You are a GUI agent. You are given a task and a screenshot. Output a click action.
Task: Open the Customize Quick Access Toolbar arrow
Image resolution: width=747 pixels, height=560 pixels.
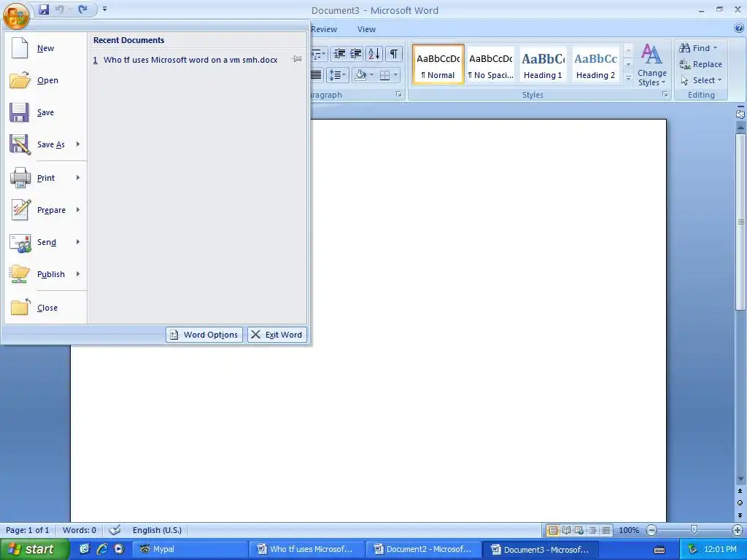(104, 9)
